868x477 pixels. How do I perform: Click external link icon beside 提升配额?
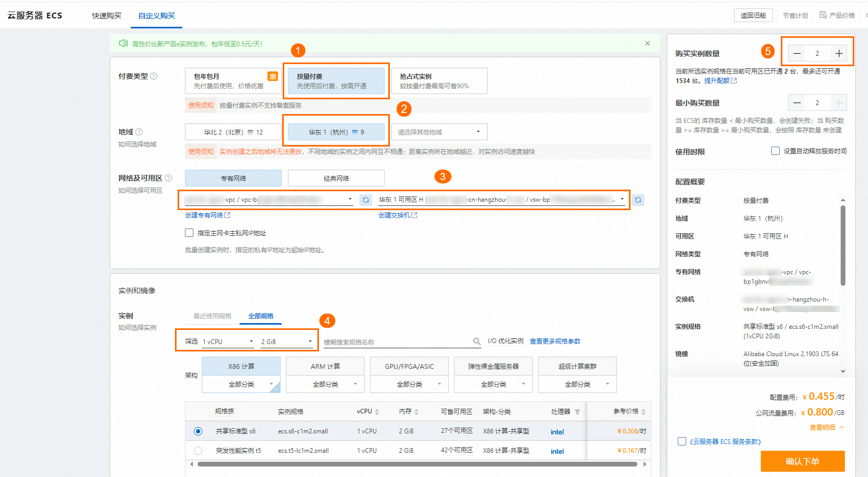tap(734, 80)
